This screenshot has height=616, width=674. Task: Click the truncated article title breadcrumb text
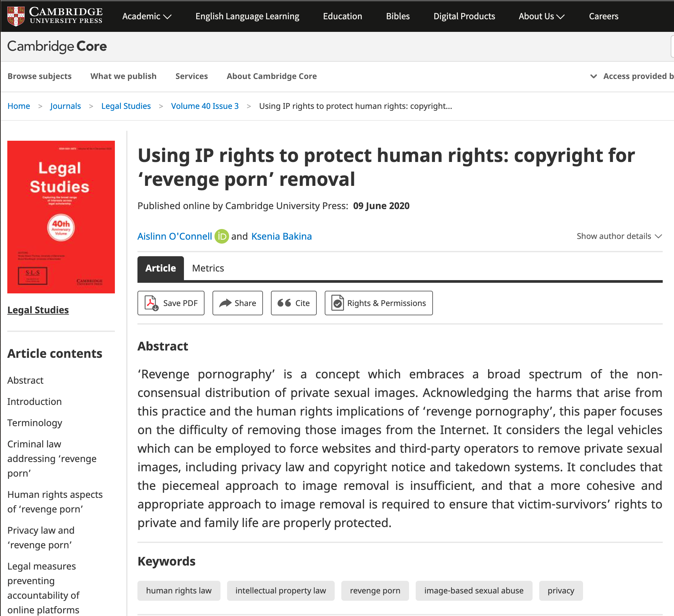(x=355, y=106)
